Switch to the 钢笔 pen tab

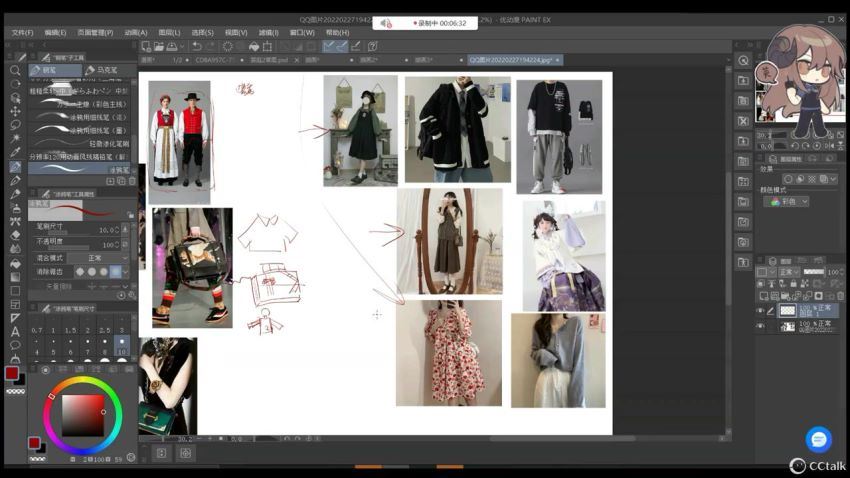pos(55,70)
